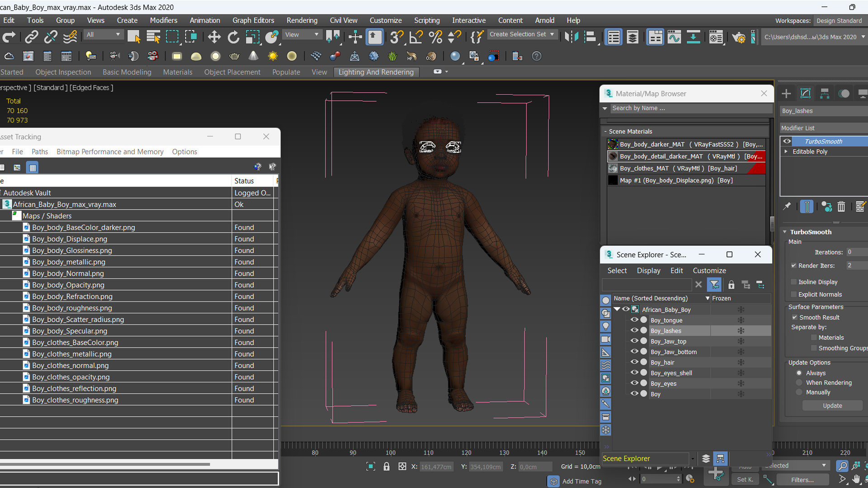Enable the Isoline Display checkbox
Image resolution: width=868 pixels, height=488 pixels.
tap(793, 282)
